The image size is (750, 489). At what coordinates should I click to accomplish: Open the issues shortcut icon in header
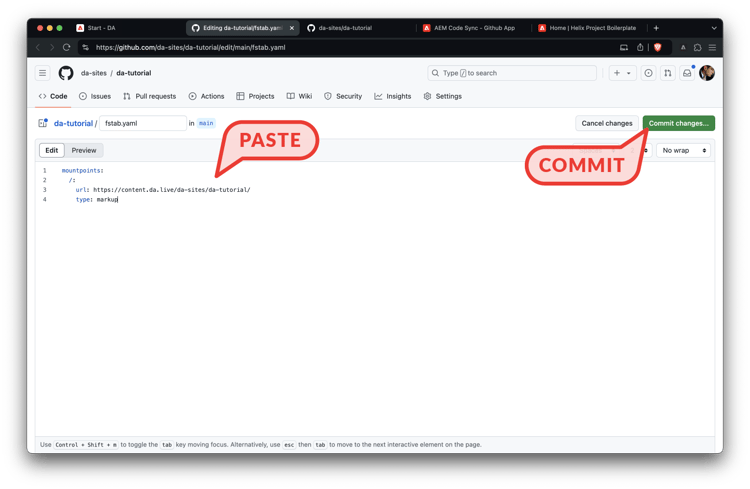click(648, 73)
